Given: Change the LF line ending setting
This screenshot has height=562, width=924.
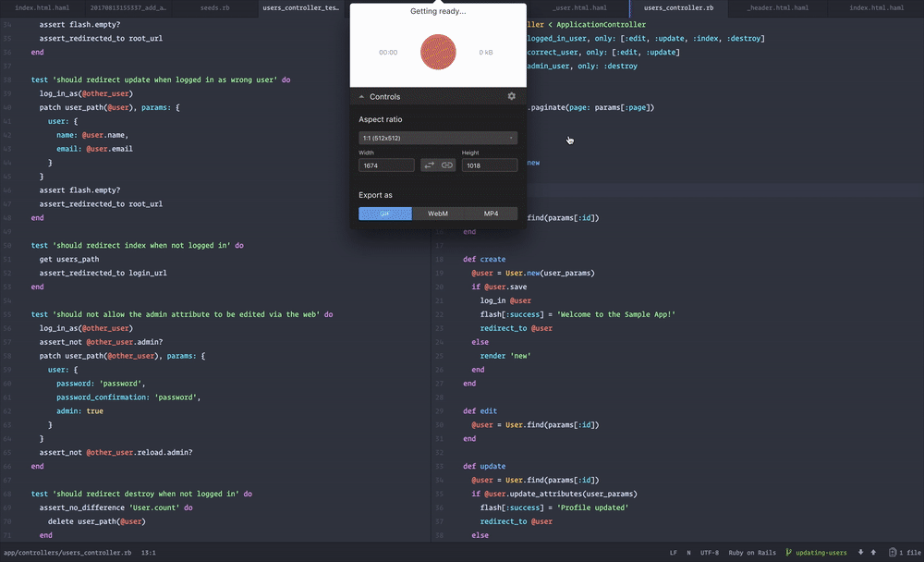Looking at the screenshot, I should click(x=673, y=553).
